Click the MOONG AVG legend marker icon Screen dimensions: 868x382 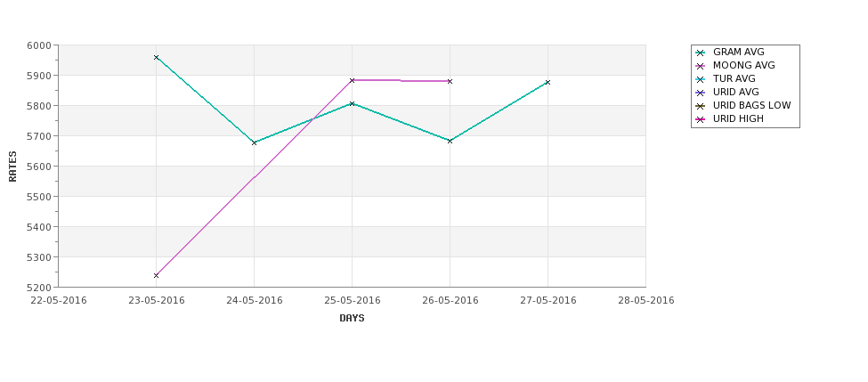click(701, 66)
